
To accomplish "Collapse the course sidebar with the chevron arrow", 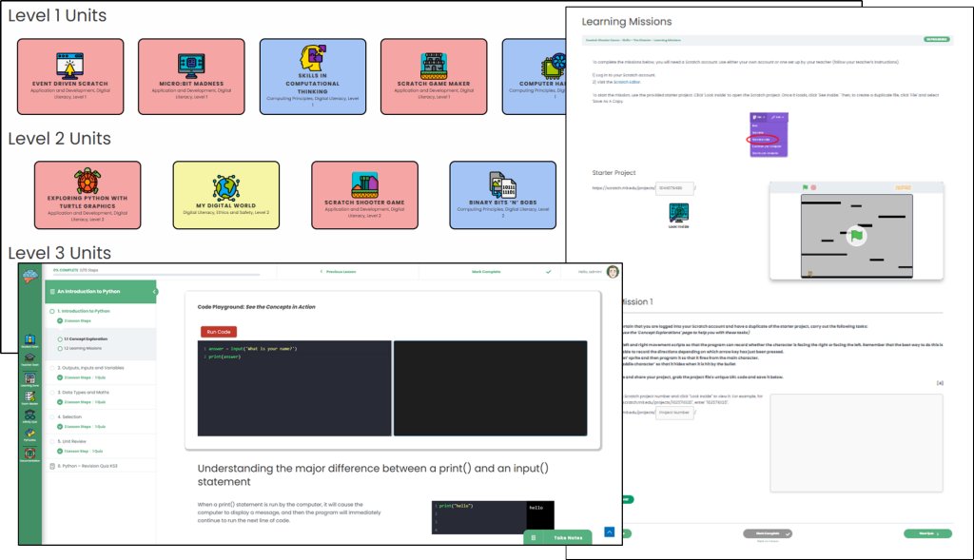I will [154, 291].
